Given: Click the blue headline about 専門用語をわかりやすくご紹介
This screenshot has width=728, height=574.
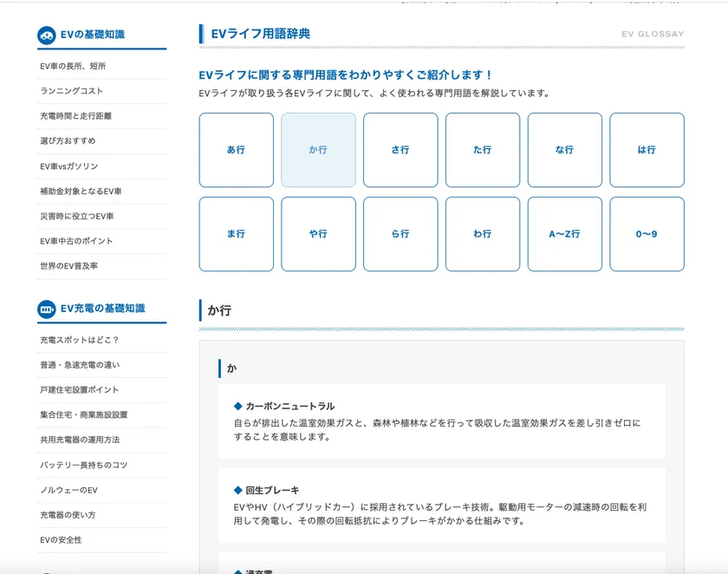Looking at the screenshot, I should pos(345,75).
